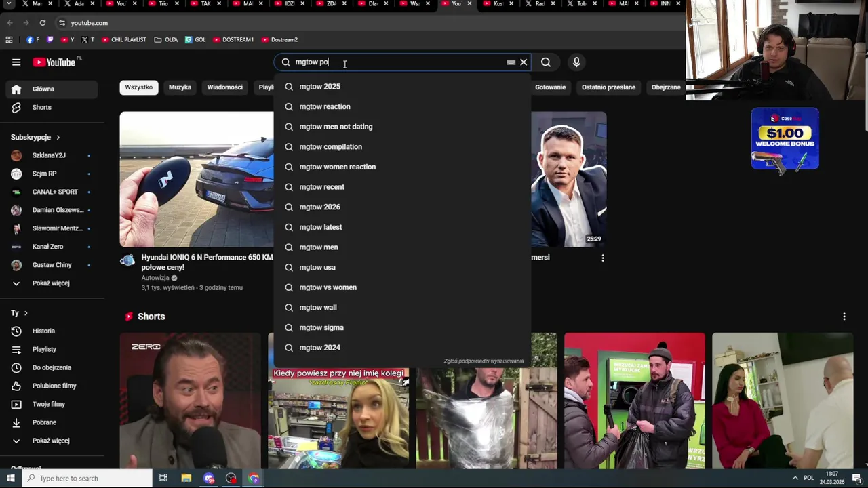Open Historia in the sidebar
The height and width of the screenshot is (488, 868).
click(x=52, y=331)
